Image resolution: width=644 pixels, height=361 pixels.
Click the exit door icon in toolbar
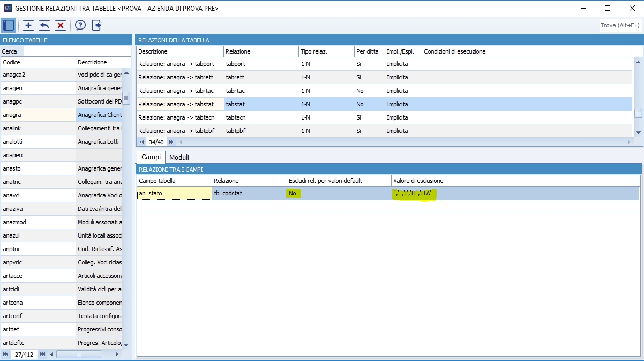coord(96,25)
